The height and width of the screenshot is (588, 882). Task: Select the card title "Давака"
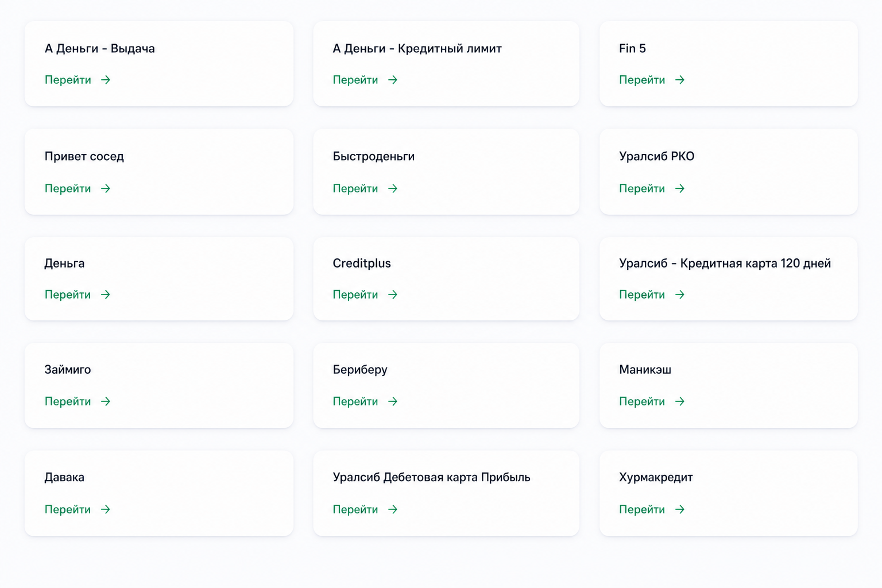64,477
